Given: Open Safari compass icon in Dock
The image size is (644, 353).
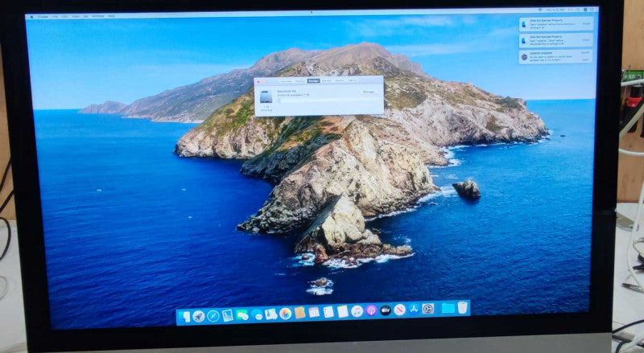Looking at the screenshot, I should click(x=213, y=316).
